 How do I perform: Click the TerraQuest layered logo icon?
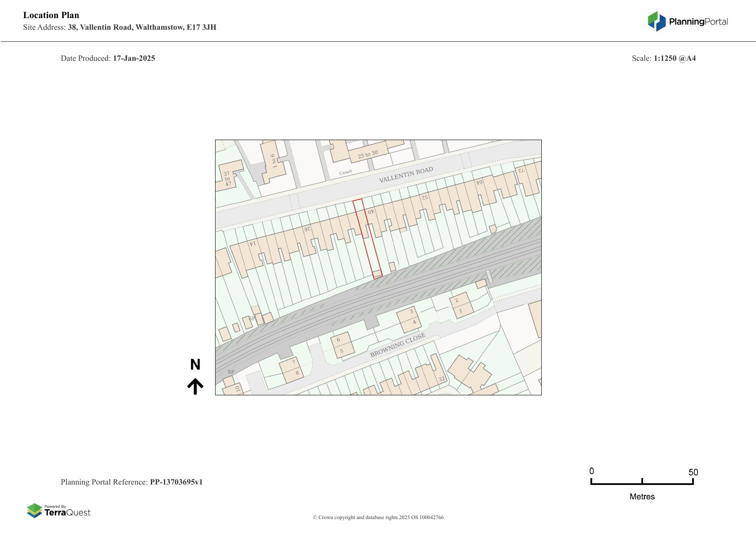[x=34, y=510]
